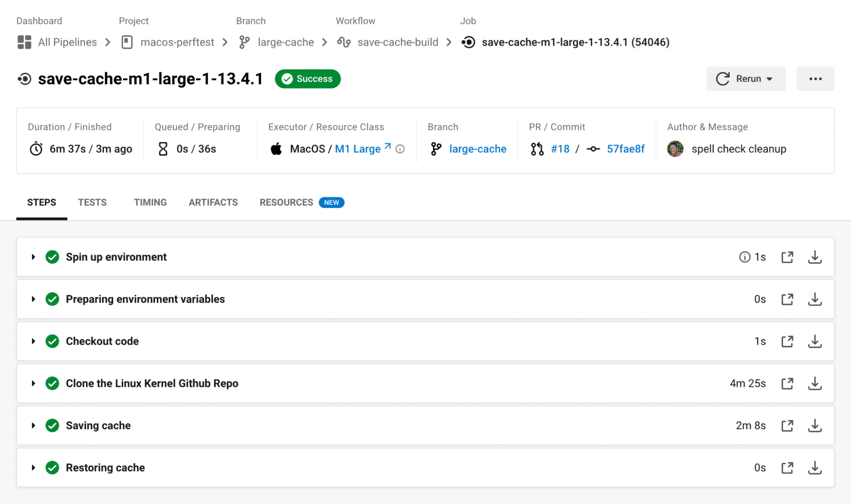851x504 pixels.
Task: Open Preparing environment variables output externally
Action: 787,299
